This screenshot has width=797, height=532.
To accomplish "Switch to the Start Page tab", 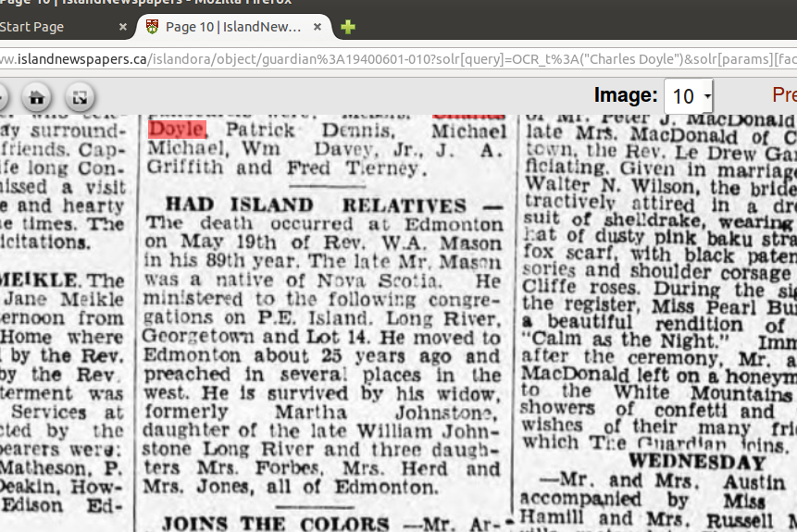I will click(37, 27).
